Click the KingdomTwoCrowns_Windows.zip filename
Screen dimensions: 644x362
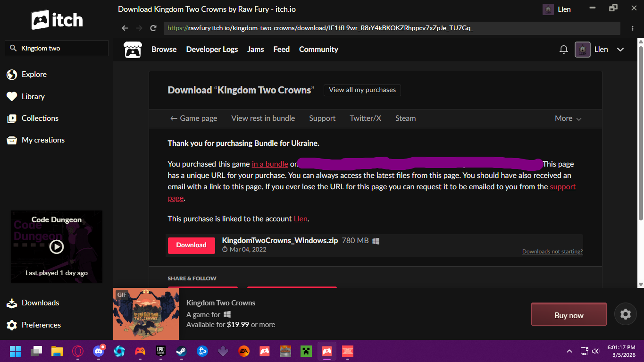click(280, 240)
